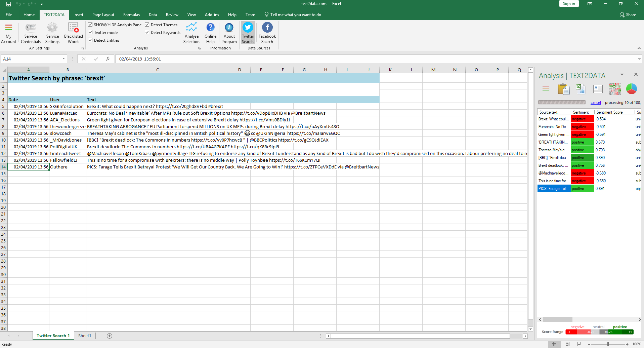This screenshot has width=644, height=348.
Task: Select the cell containing SKGInfosolution
Action: pos(68,106)
